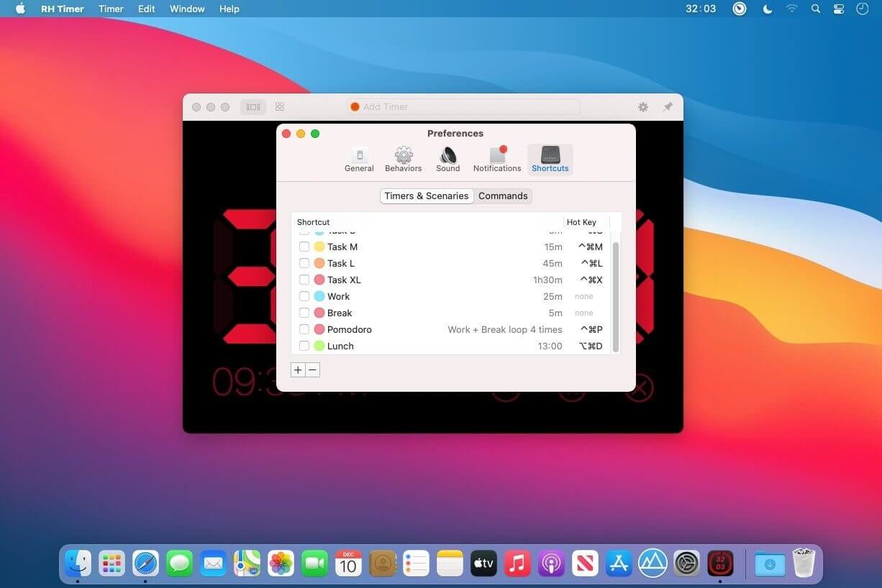Screen dimensions: 882x588
Task: Select the Timers & Scenaries segment
Action: [x=427, y=196]
